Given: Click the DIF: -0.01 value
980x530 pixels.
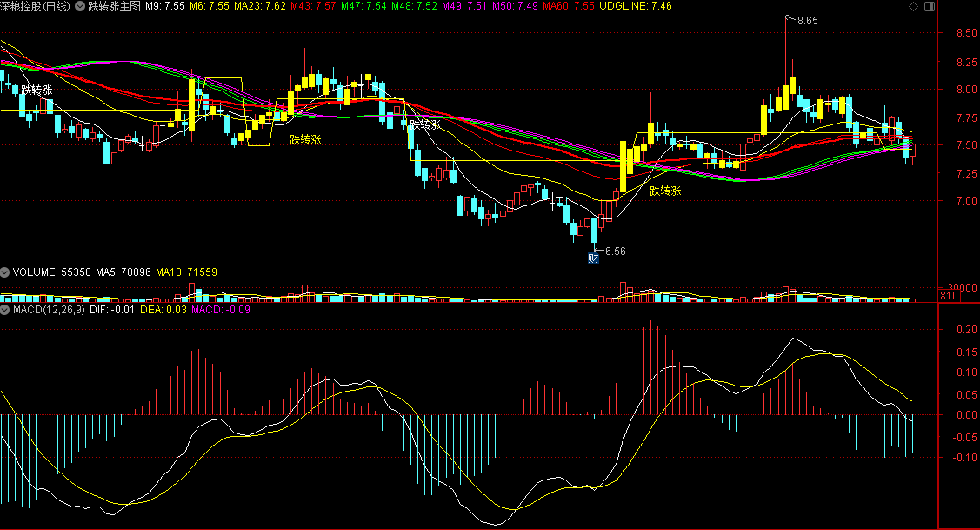Looking at the screenshot, I should click(112, 309).
